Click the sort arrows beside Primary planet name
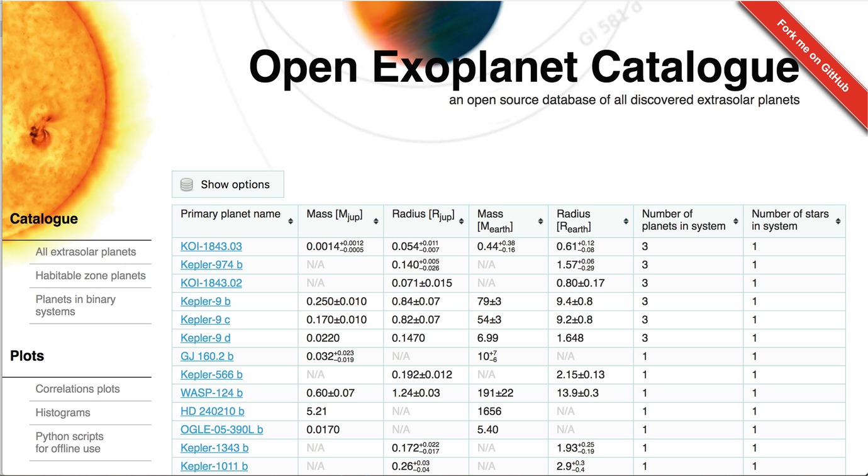 [x=291, y=220]
